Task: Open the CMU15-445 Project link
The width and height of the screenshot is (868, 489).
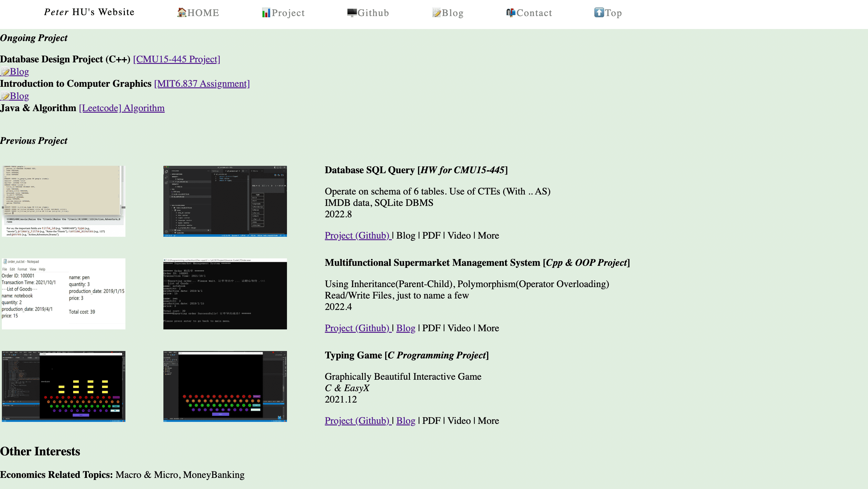Action: click(x=176, y=59)
